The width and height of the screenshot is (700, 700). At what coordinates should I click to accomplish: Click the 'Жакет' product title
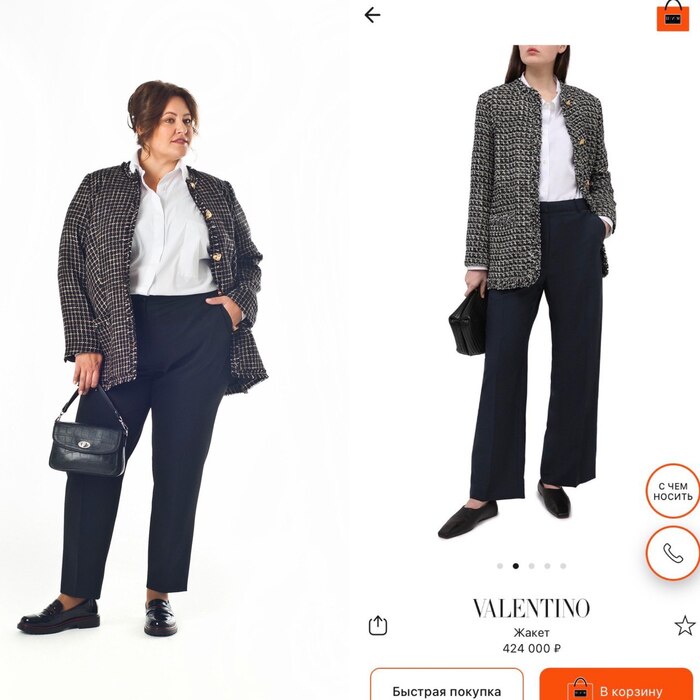[531, 633]
